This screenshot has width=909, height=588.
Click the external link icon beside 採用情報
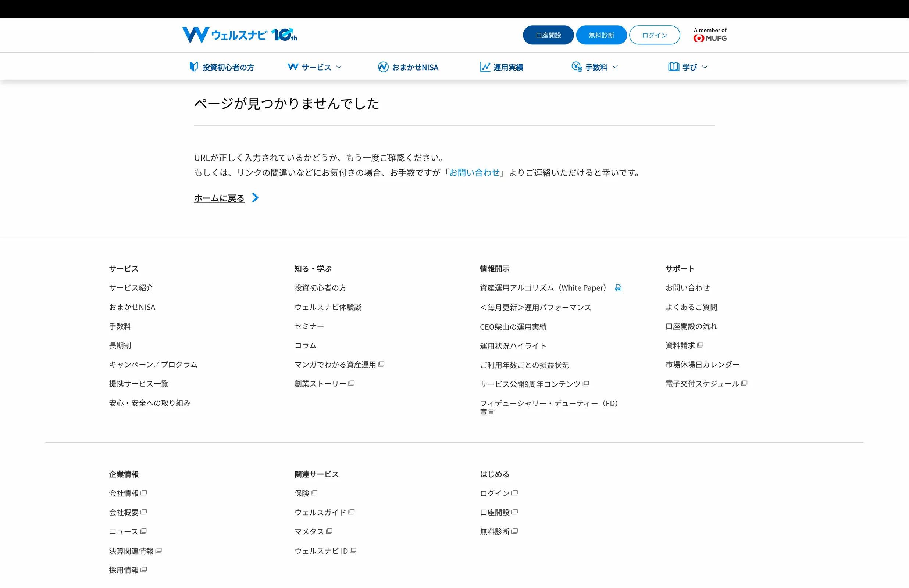[x=144, y=570]
